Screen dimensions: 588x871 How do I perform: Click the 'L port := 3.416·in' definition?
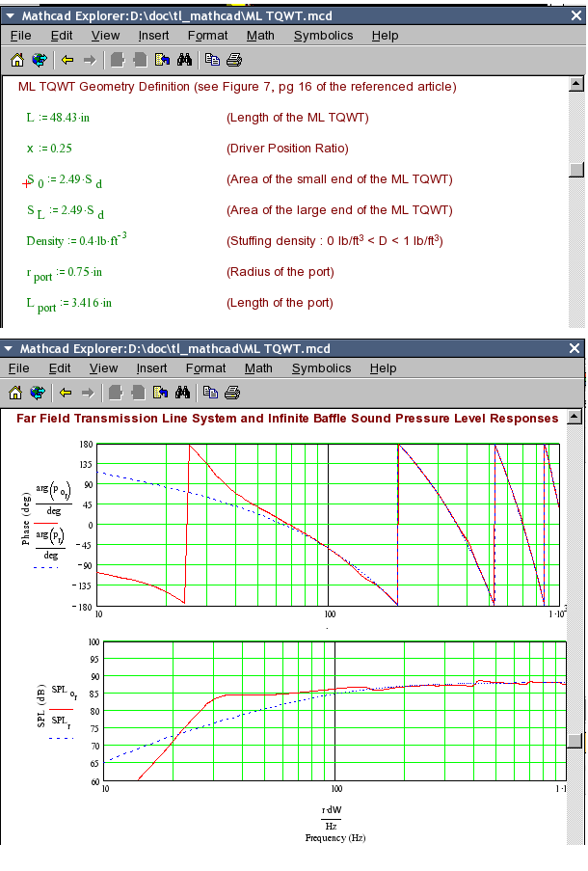[x=69, y=305]
